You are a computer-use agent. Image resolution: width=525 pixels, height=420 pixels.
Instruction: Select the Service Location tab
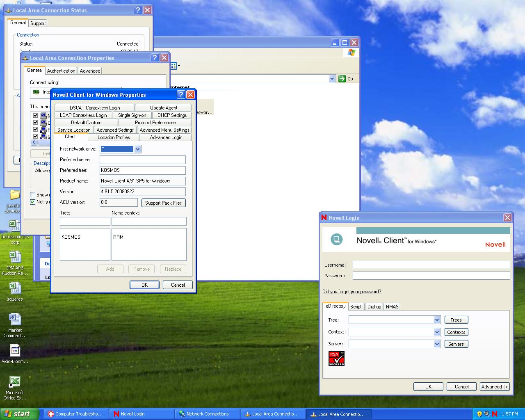click(74, 130)
